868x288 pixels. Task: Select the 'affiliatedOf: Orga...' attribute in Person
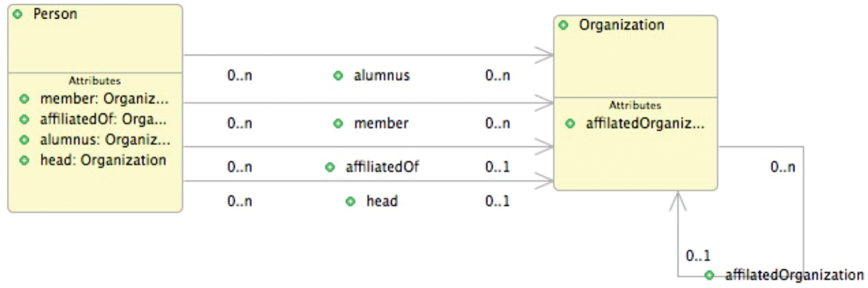click(103, 119)
